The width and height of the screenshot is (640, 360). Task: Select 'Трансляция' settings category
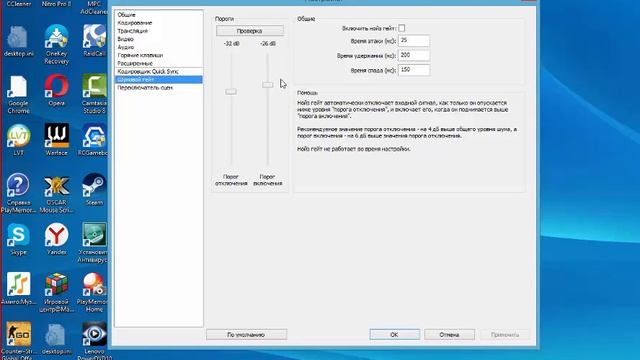tap(158, 31)
